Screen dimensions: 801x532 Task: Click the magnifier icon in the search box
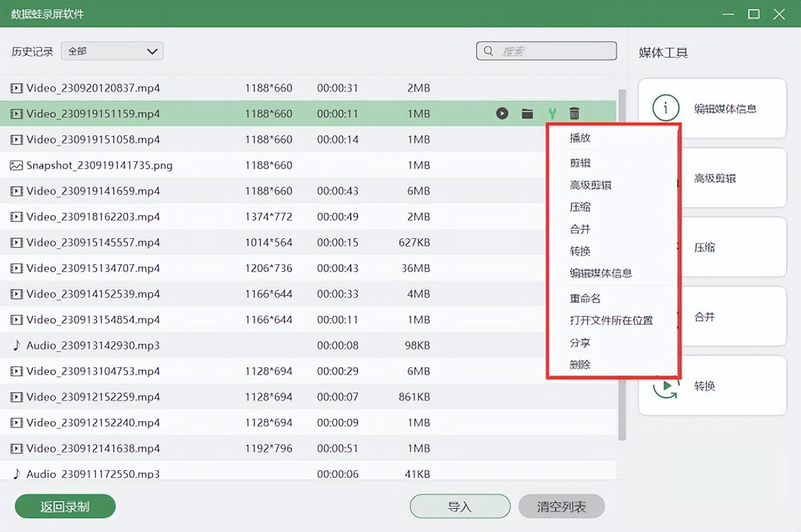488,51
